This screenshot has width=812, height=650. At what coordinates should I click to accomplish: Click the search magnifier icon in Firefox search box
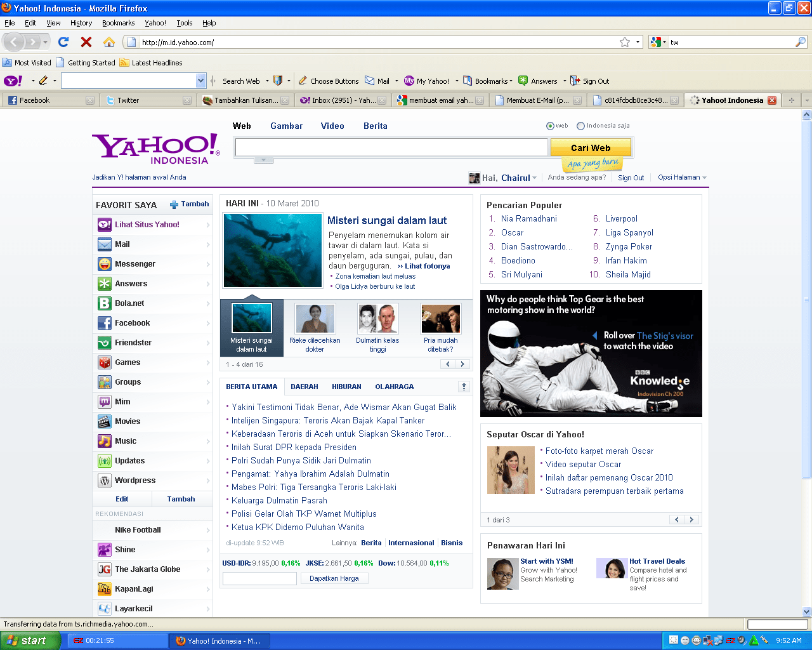801,42
